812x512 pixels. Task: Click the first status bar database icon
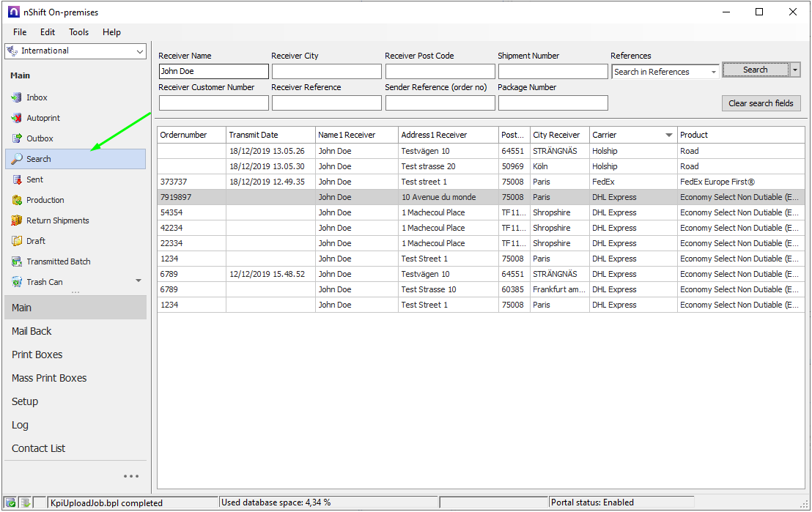tap(10, 502)
